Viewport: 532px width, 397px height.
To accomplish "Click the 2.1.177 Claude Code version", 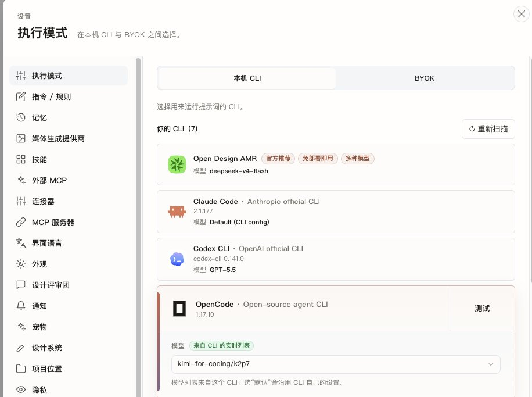I will coord(203,211).
